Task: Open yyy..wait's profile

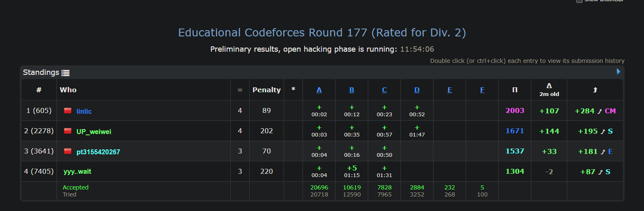Action: (78, 172)
